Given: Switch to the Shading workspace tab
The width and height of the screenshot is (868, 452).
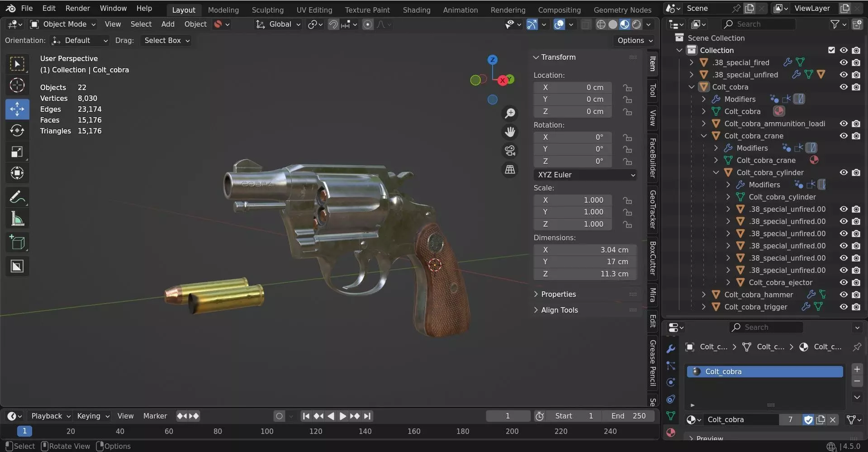Looking at the screenshot, I should click(x=417, y=10).
